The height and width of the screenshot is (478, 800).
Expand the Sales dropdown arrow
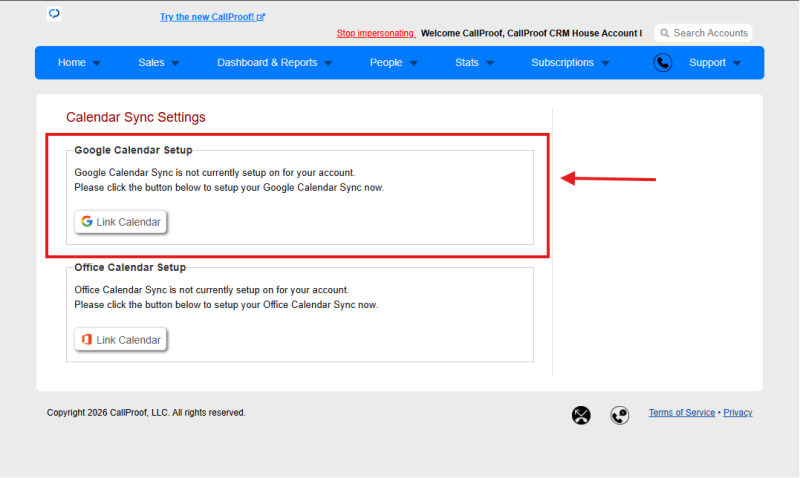(175, 63)
